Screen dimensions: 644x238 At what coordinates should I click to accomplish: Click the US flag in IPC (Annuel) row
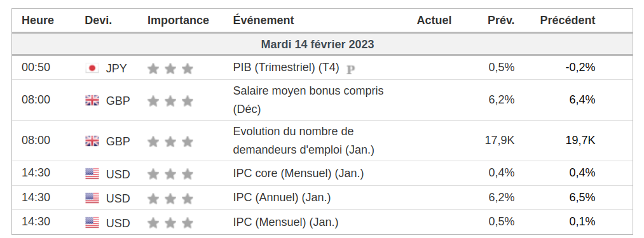coord(92,198)
